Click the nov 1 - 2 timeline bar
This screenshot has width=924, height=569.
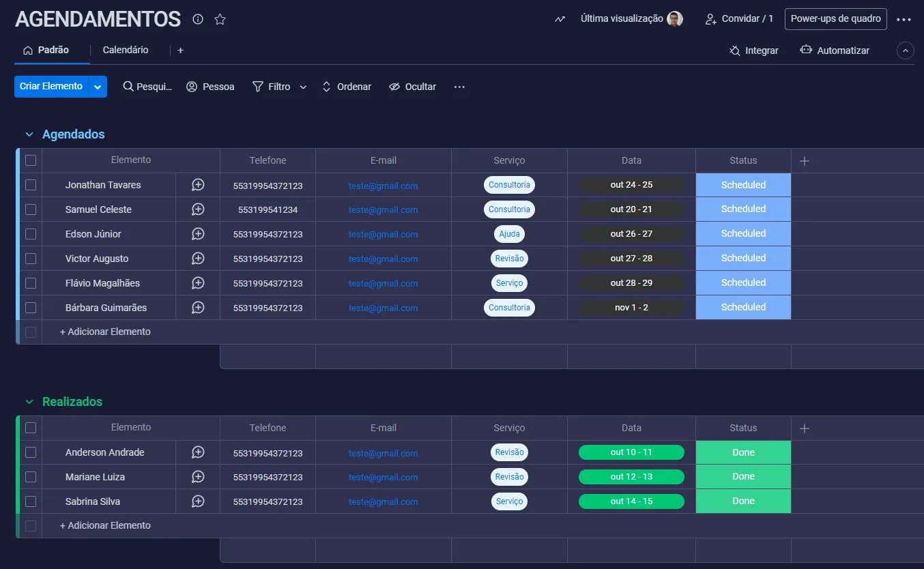tap(631, 308)
